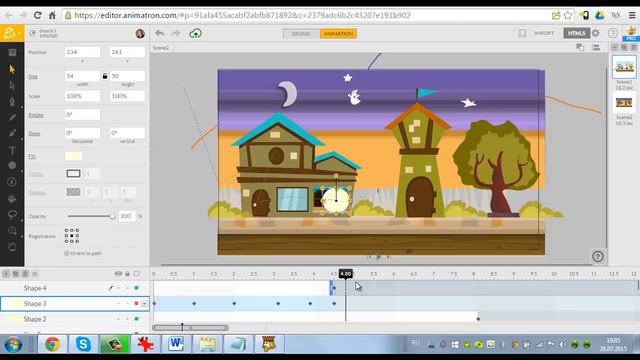Select the Direct Selection tool
The height and width of the screenshot is (360, 640).
pos(12,85)
